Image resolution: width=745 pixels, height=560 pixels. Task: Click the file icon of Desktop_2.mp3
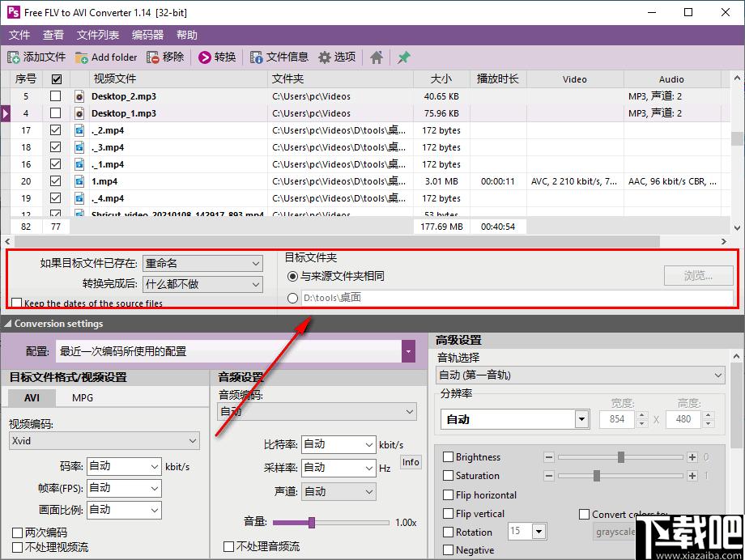pos(79,96)
